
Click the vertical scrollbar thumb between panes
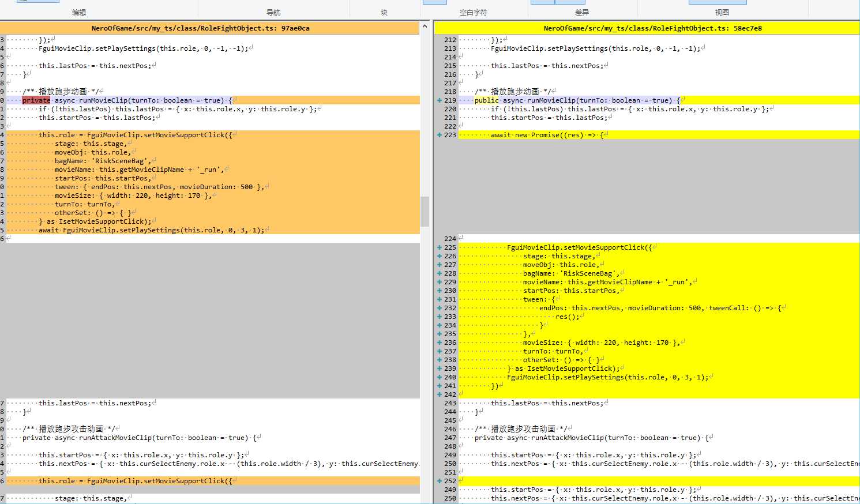pyautogui.click(x=425, y=212)
